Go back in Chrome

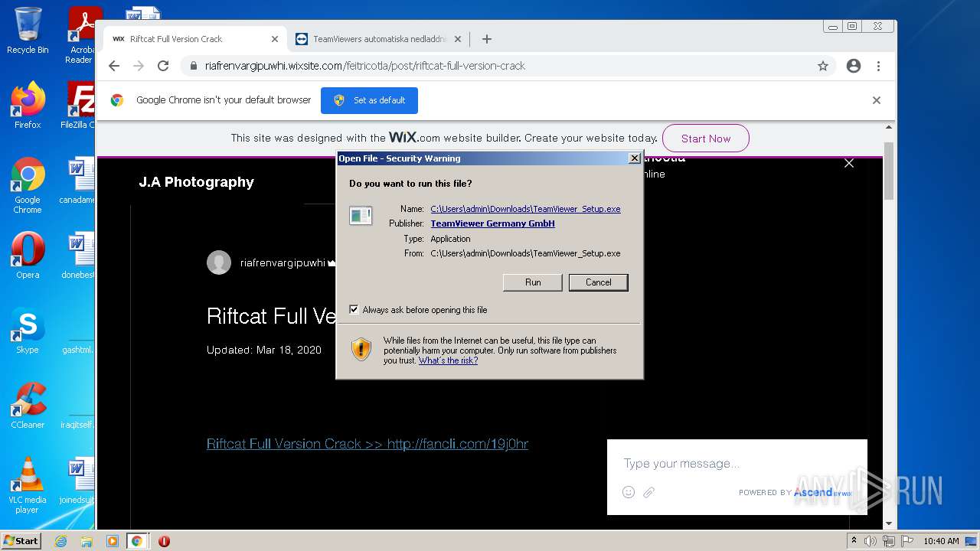(114, 66)
